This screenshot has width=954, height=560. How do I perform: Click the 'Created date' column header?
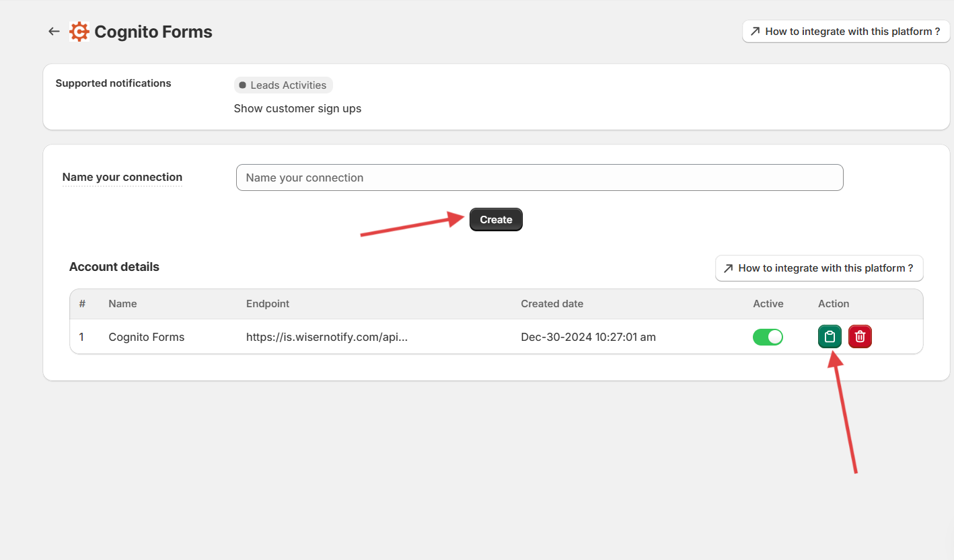pyautogui.click(x=552, y=304)
